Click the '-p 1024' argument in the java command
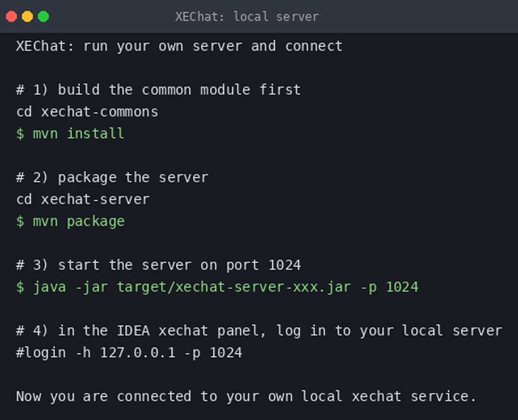The height and width of the screenshot is (420, 518). pyautogui.click(x=389, y=287)
